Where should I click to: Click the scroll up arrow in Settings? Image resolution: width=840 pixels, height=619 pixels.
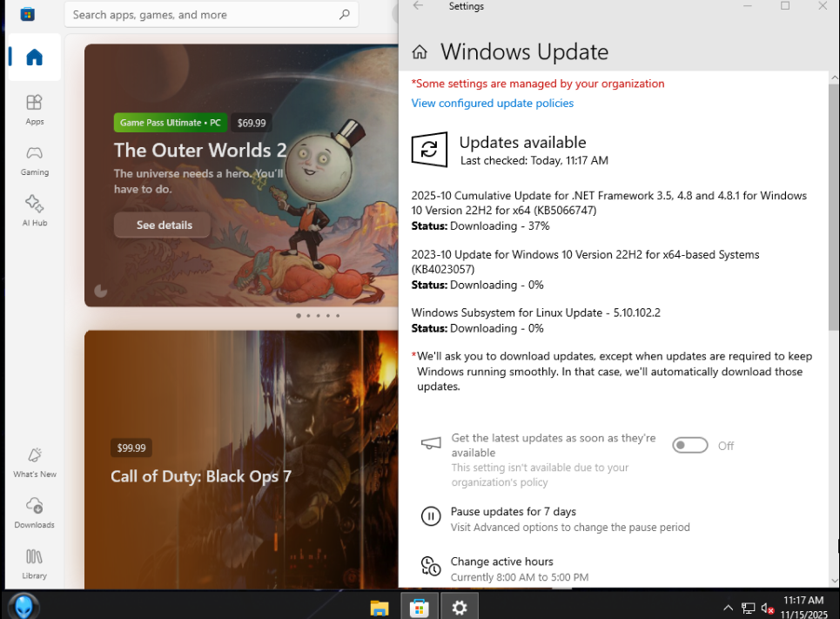[x=834, y=77]
